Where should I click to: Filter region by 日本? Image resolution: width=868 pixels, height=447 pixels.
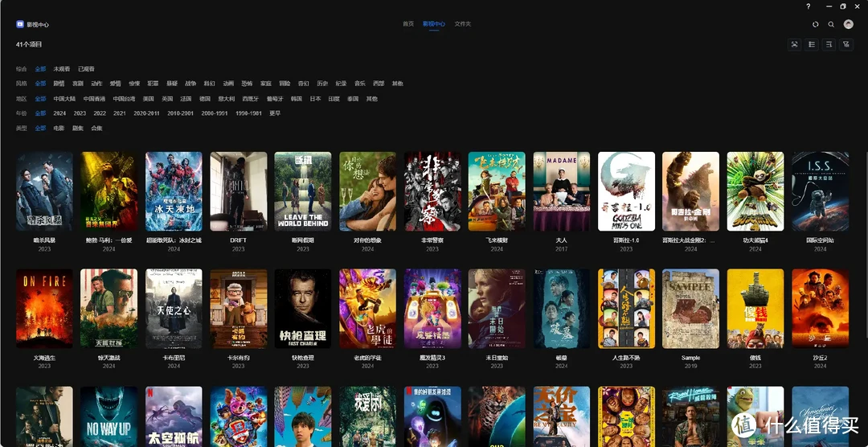point(315,99)
